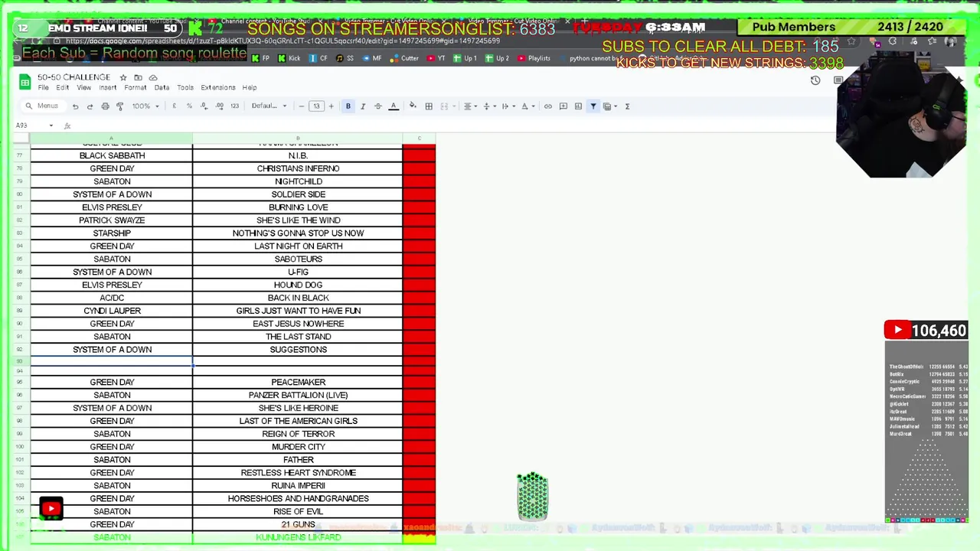This screenshot has width=980, height=551.
Task: Increase font size with plus button
Action: pos(331,106)
